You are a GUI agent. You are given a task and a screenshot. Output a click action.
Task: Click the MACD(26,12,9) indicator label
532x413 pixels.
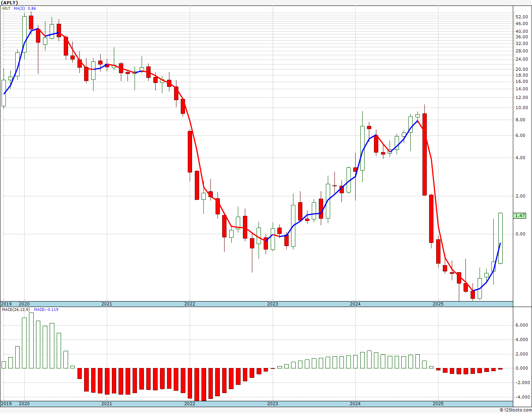click(16, 309)
